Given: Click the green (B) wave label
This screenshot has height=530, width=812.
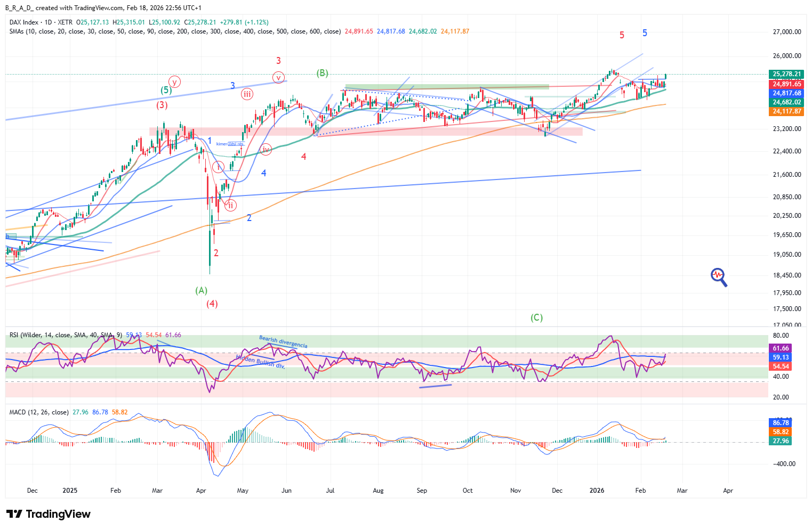Looking at the screenshot, I should 322,73.
